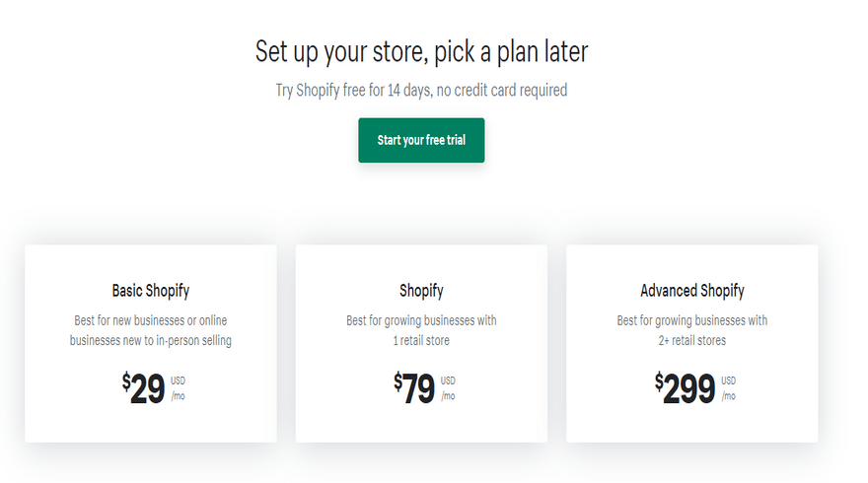Click the USD label beside the 79 price
Screen dimensions: 868x483
(x=448, y=380)
